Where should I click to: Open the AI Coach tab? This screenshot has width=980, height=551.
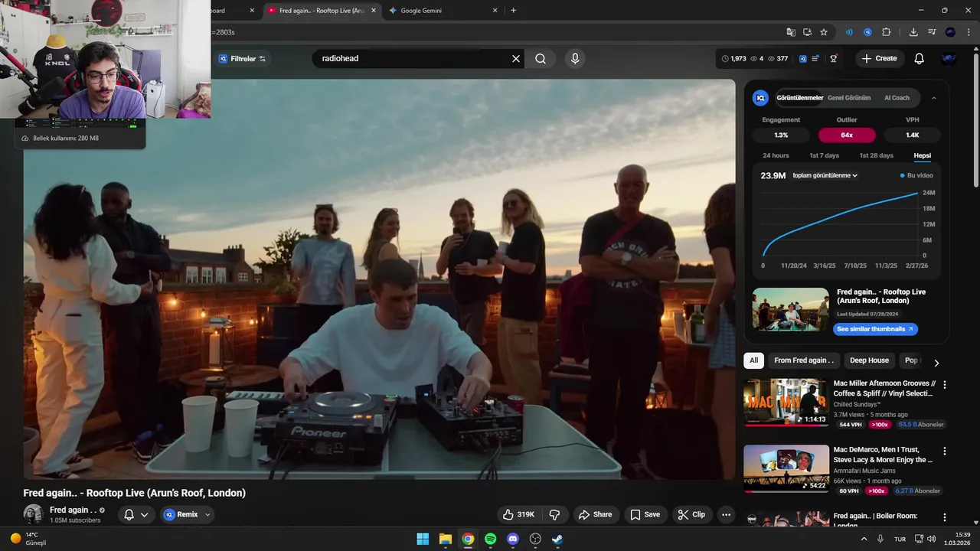(897, 98)
